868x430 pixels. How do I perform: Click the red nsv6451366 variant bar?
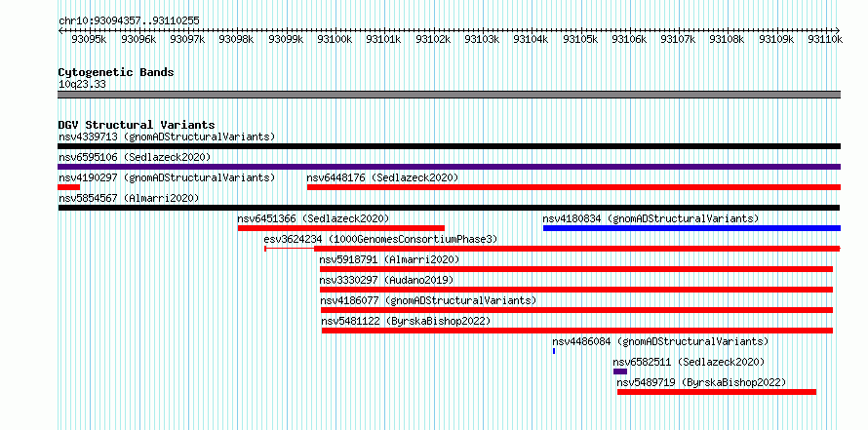point(341,228)
